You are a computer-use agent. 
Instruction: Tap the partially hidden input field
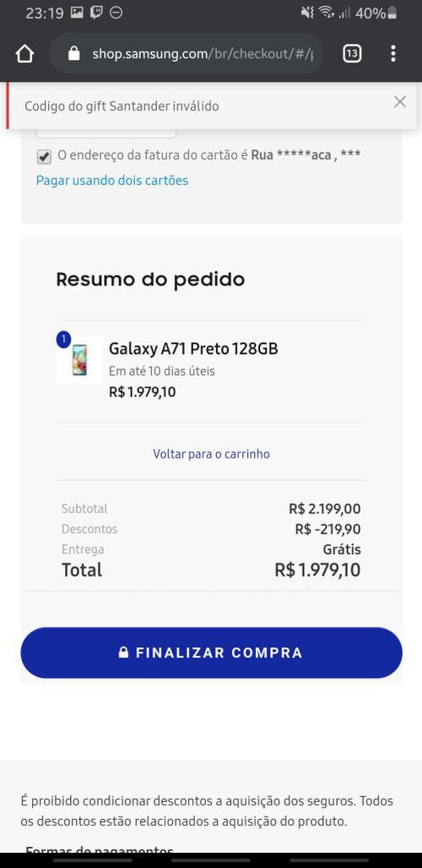106,133
